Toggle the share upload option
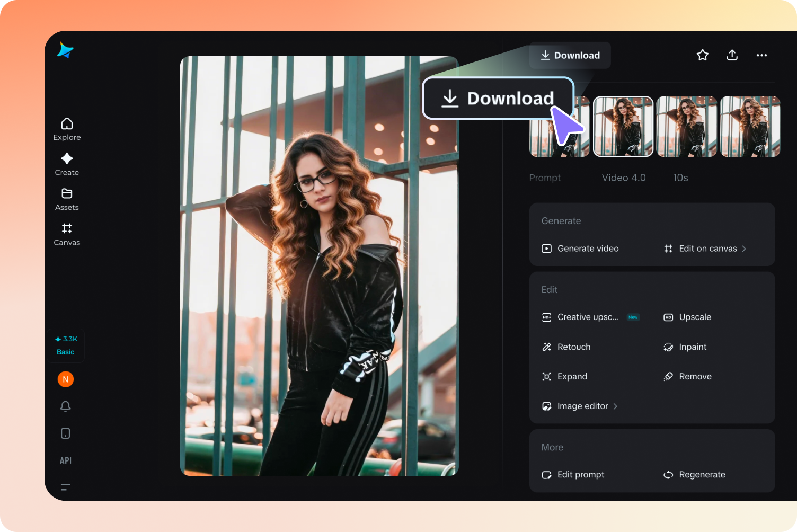The height and width of the screenshot is (532, 797). click(x=732, y=55)
